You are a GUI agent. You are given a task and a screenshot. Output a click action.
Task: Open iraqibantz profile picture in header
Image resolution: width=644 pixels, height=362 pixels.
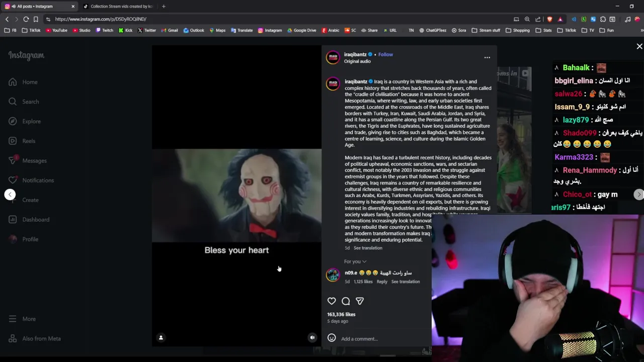click(333, 57)
